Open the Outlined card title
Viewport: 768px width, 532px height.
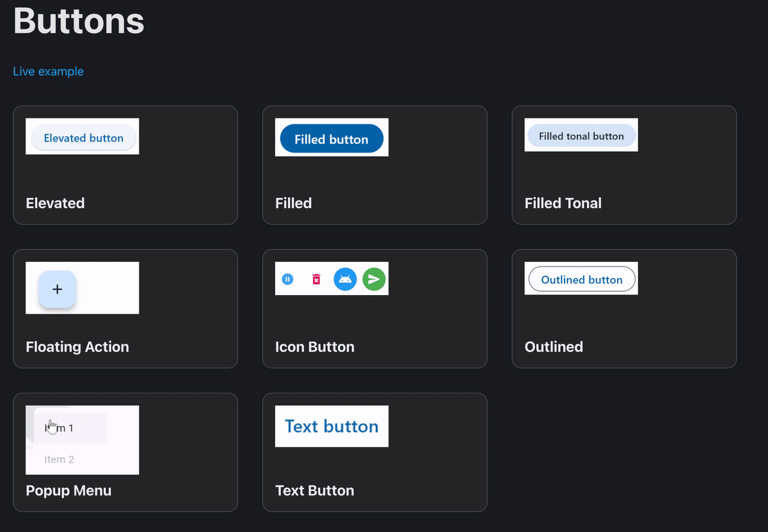click(x=554, y=346)
